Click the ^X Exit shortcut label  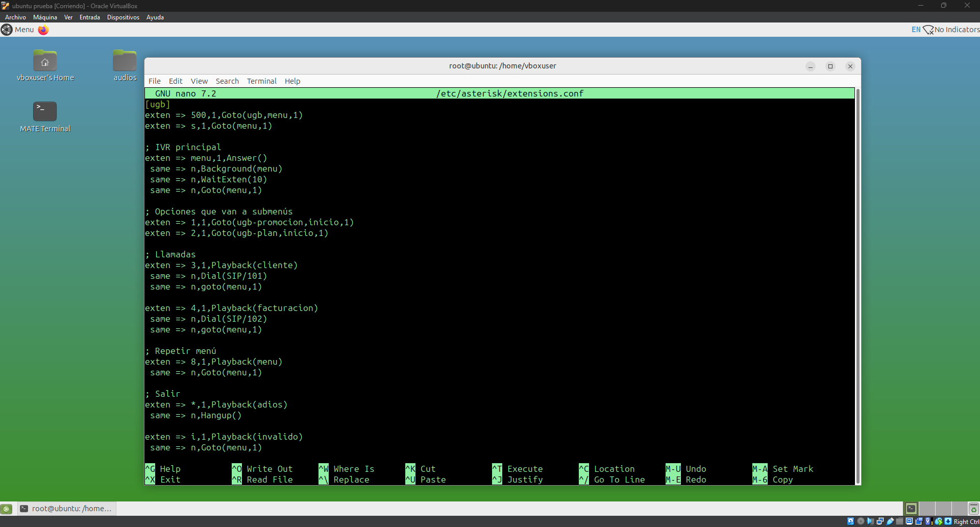(x=163, y=480)
